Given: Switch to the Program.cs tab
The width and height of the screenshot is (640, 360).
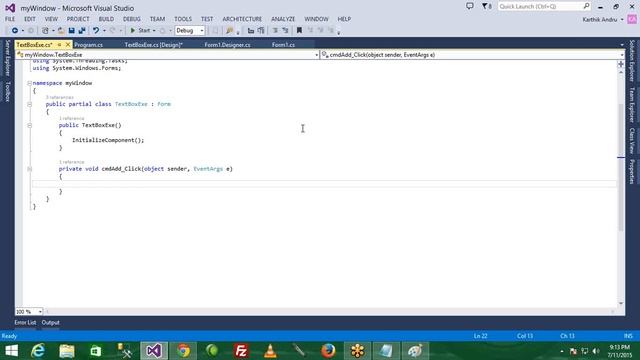Looking at the screenshot, I should pyautogui.click(x=89, y=45).
